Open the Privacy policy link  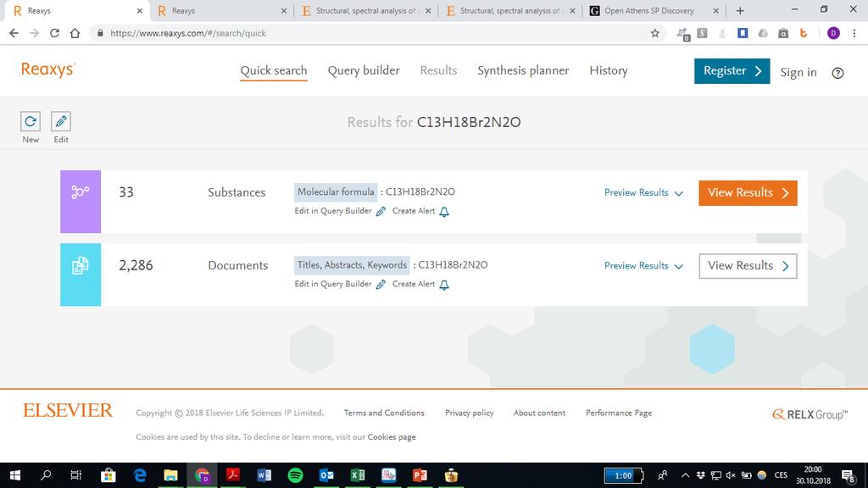pyautogui.click(x=470, y=413)
